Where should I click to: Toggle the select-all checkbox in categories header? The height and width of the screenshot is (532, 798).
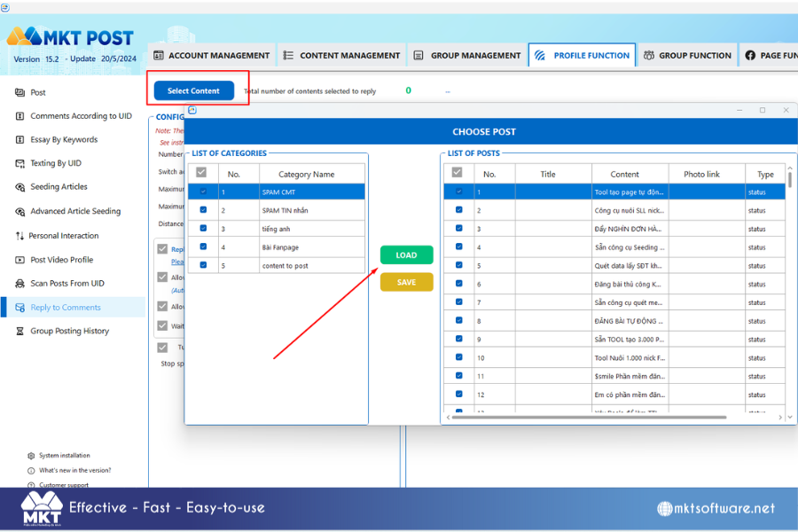pyautogui.click(x=201, y=172)
